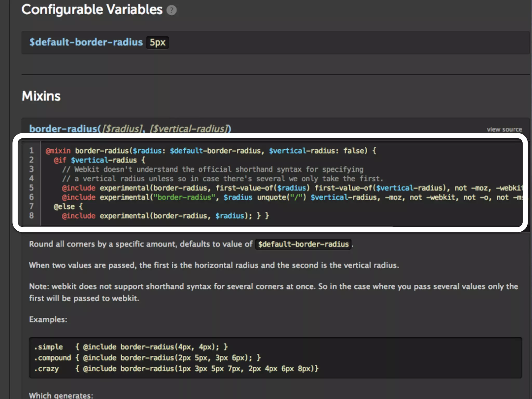This screenshot has width=532, height=399.
Task: Click the Mixins section heading
Action: pyautogui.click(x=41, y=96)
